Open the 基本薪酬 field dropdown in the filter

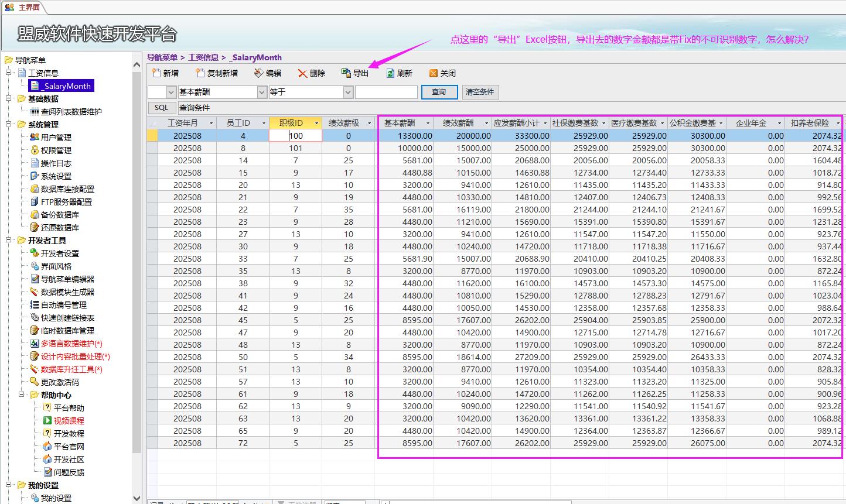262,92
